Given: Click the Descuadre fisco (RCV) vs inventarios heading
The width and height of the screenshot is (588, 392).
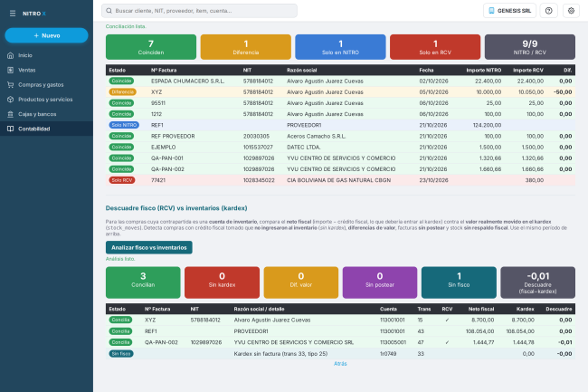Looking at the screenshot, I should coord(176,208).
